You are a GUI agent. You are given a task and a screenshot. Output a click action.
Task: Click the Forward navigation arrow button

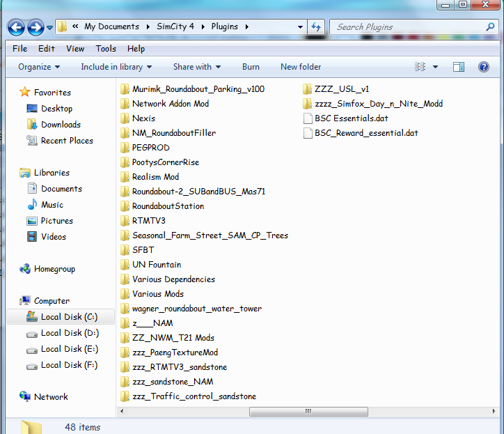[x=36, y=27]
